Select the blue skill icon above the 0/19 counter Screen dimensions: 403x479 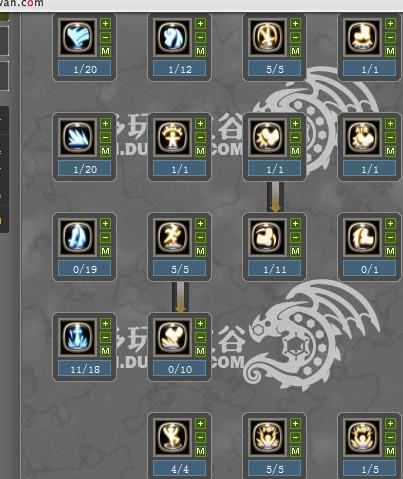(x=77, y=237)
